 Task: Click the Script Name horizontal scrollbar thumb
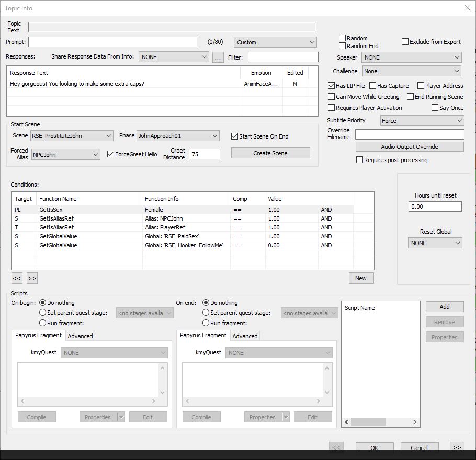[368, 422]
